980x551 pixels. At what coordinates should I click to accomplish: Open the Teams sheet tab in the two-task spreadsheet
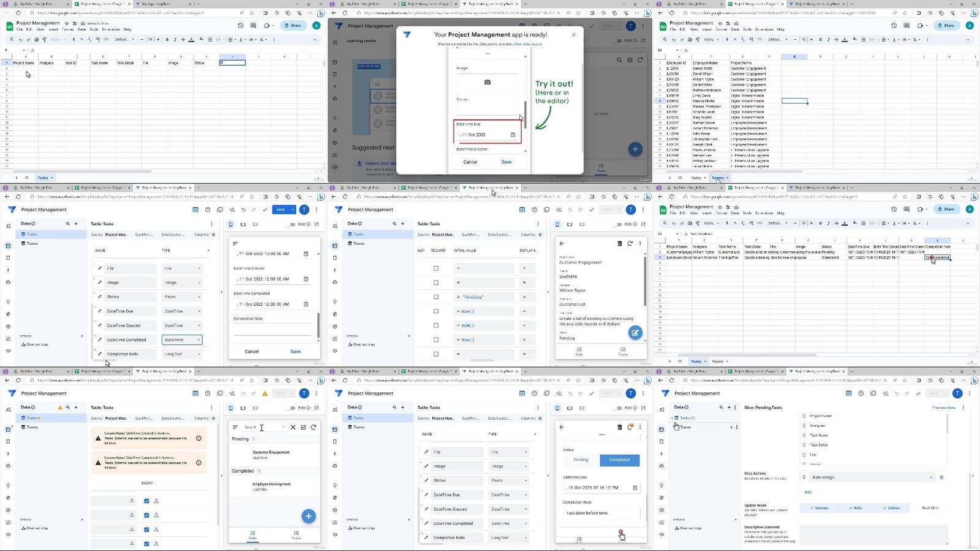coord(718,362)
